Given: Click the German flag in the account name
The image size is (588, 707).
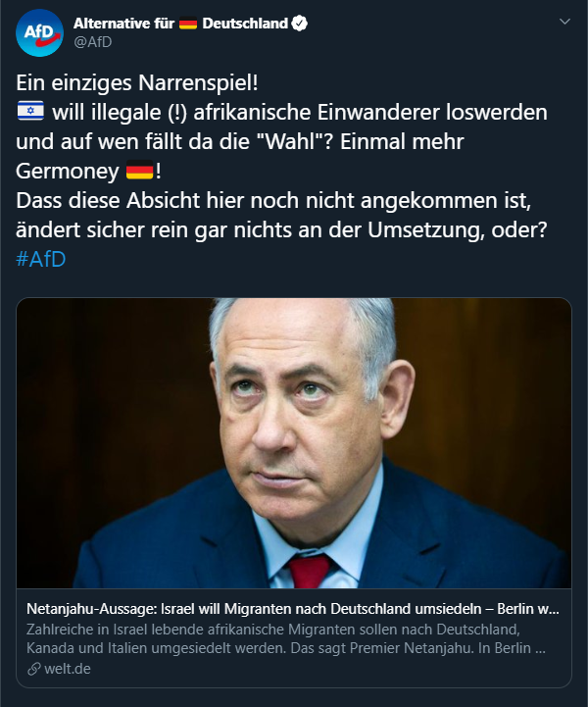Looking at the screenshot, I should click(x=188, y=23).
